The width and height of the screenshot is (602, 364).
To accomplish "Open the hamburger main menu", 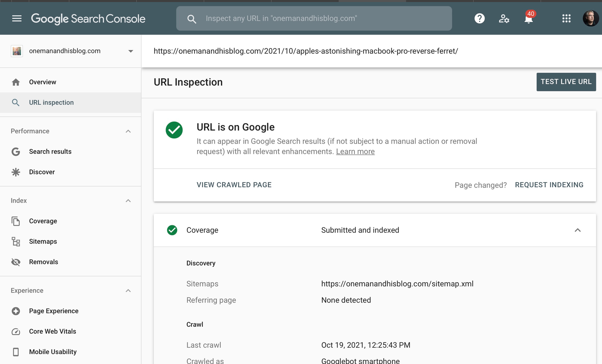I will click(17, 19).
